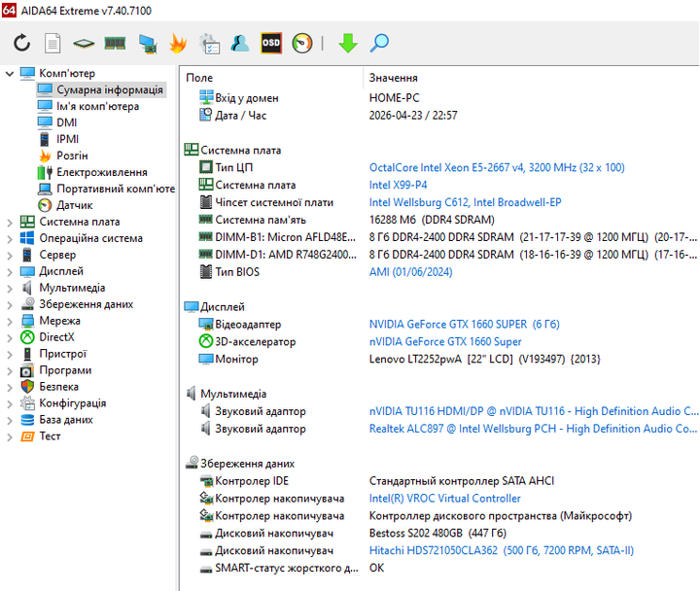Open the Report page icon
The height and width of the screenshot is (591, 700).
(52, 44)
